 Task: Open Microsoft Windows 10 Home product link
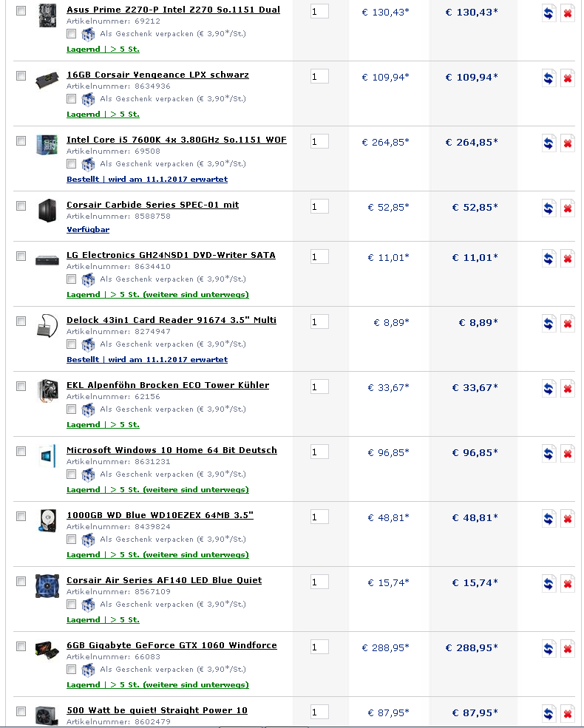pyautogui.click(x=172, y=450)
